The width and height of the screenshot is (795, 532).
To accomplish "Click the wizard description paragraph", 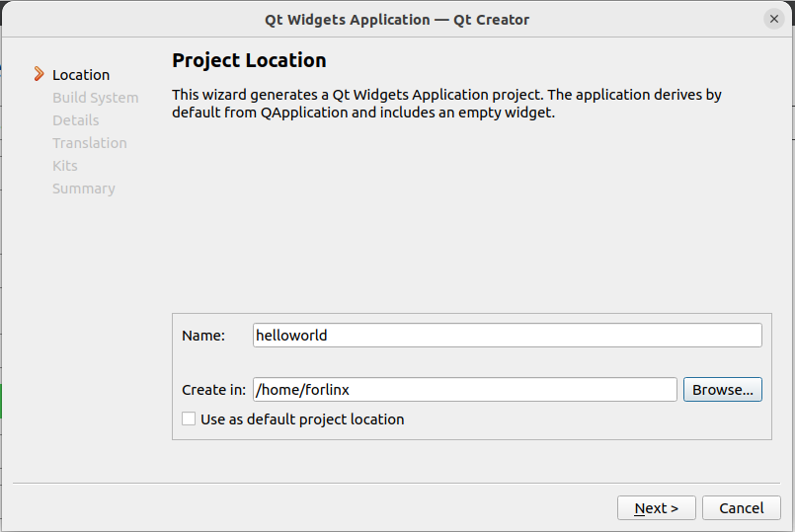I will (446, 104).
